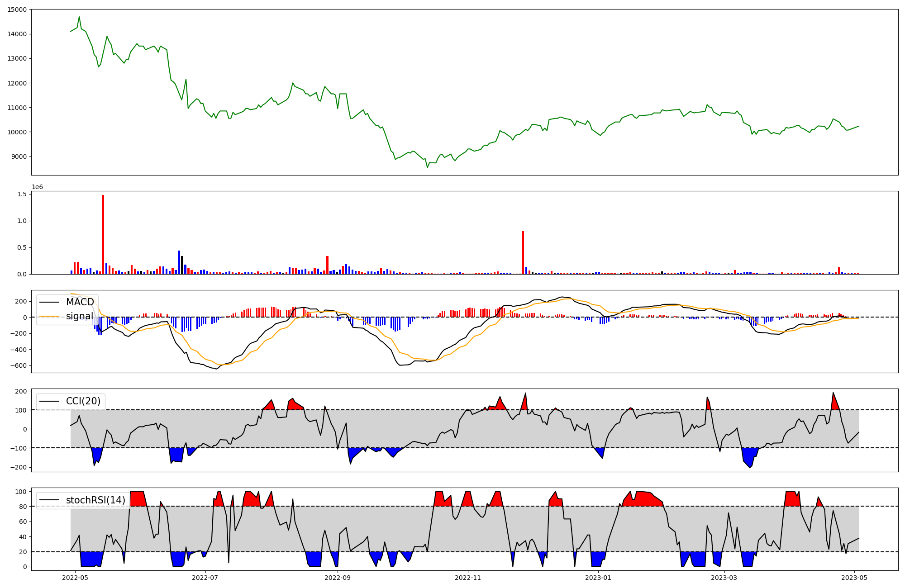Viewport: 905px width, 588px height.
Task: Click the 2022-09 x-axis date label
Action: click(338, 578)
